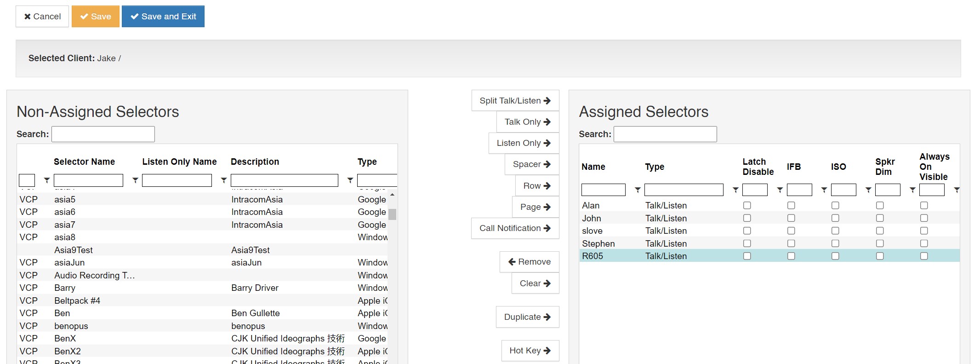
Task: Open filter icon for Listen Only Name column
Action: pyautogui.click(x=224, y=180)
